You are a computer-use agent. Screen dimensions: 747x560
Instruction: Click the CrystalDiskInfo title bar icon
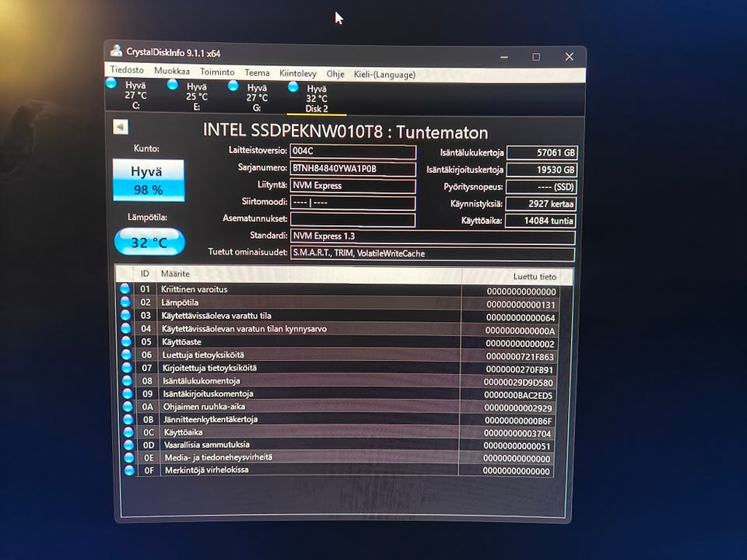[x=116, y=51]
